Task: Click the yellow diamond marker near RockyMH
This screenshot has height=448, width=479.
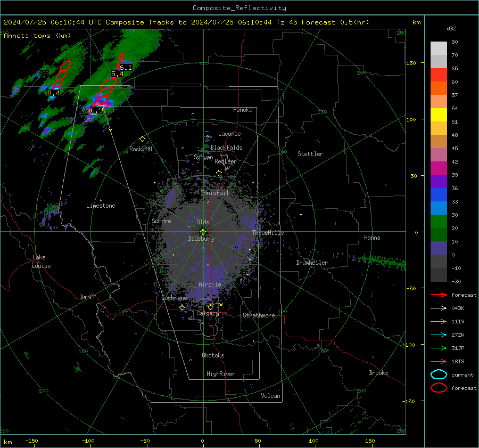Action: coord(142,139)
